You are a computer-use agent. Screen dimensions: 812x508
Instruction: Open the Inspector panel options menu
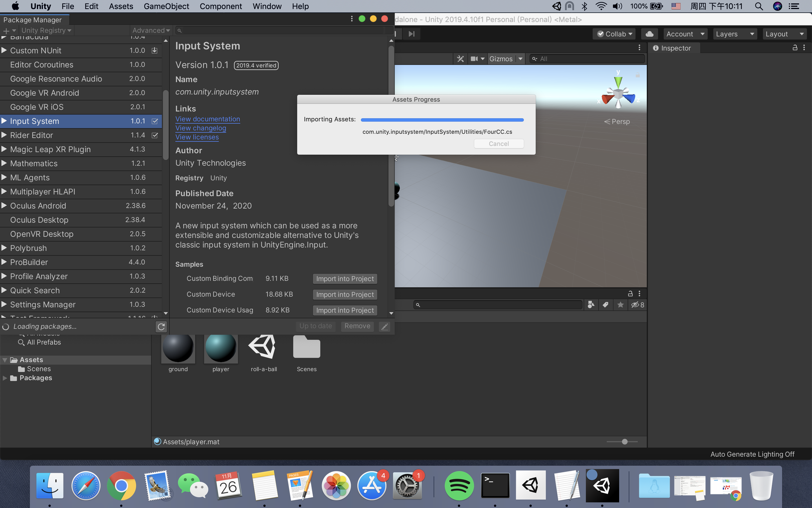pos(804,48)
